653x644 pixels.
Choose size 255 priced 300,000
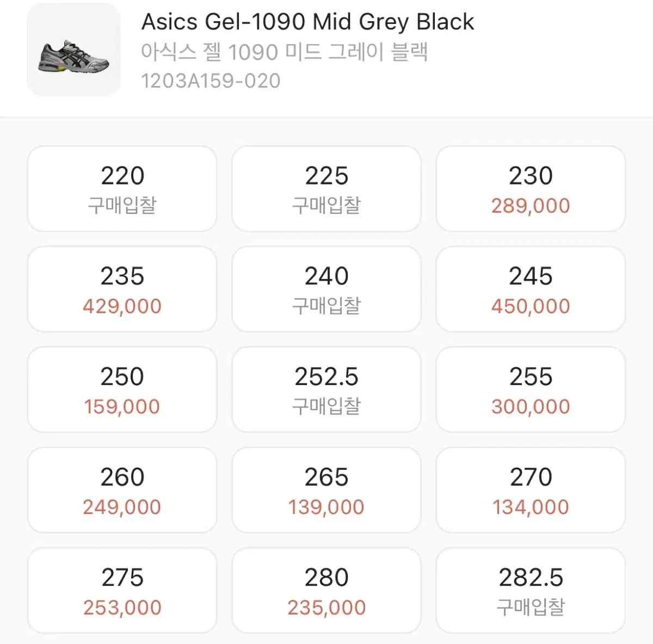(x=531, y=389)
